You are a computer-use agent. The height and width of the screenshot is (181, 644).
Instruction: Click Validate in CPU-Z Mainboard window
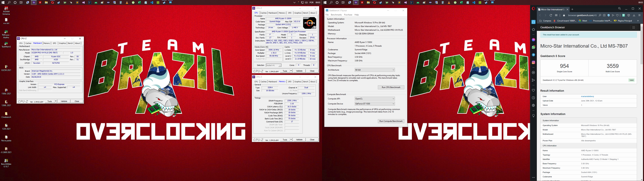pyautogui.click(x=64, y=101)
